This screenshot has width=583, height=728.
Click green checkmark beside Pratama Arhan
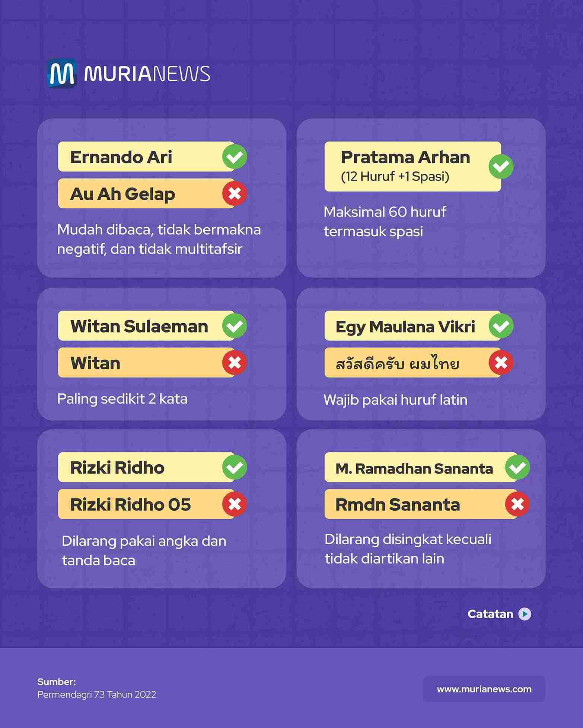coord(501,166)
